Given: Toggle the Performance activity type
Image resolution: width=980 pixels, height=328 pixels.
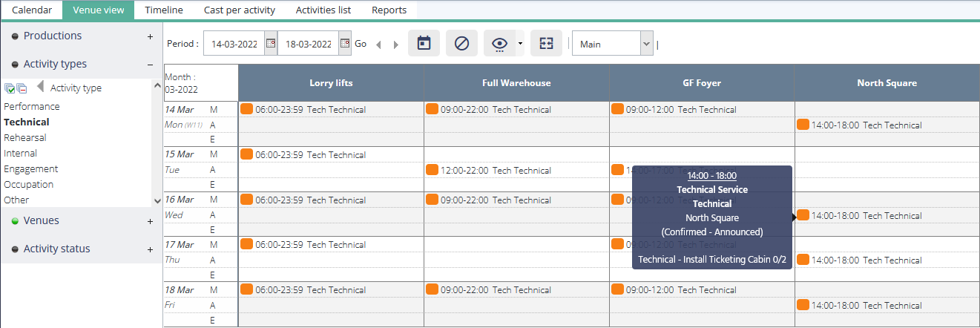Looking at the screenshot, I should click(x=32, y=106).
